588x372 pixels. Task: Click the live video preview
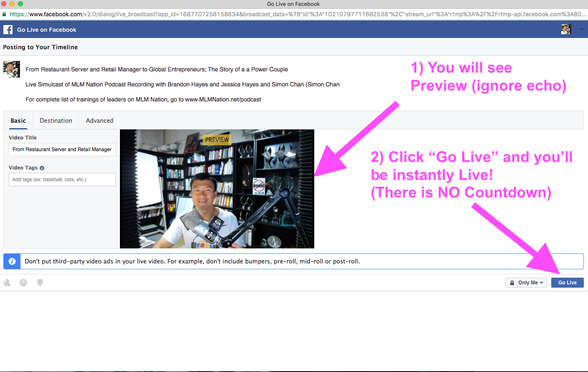[x=217, y=189]
